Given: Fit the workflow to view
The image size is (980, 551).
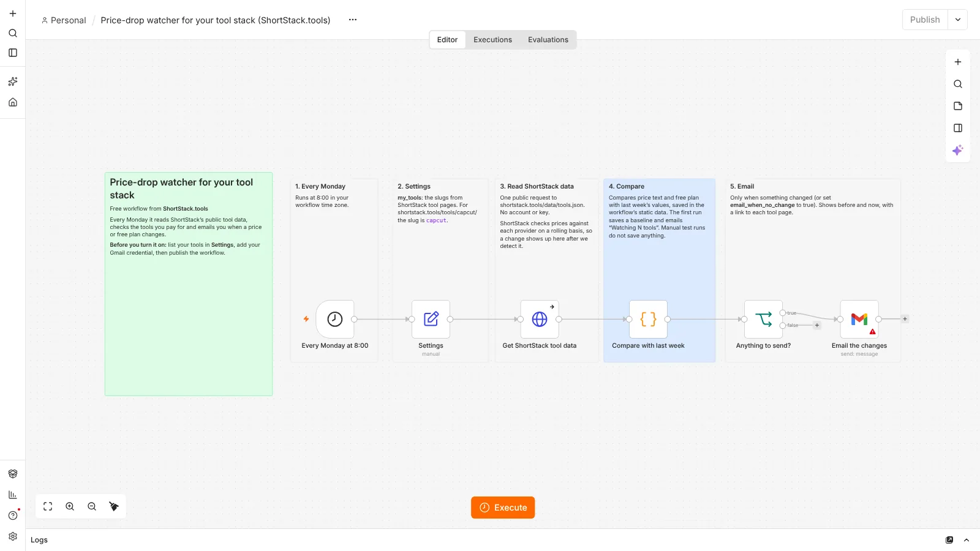Looking at the screenshot, I should point(48,506).
